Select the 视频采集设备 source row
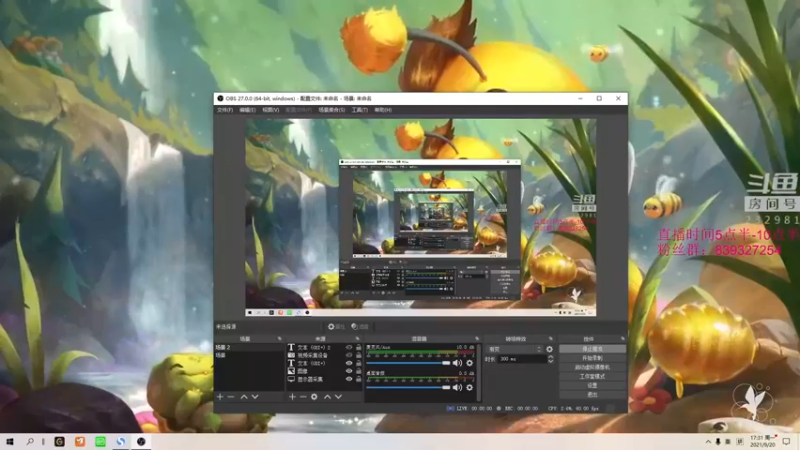800x450 pixels. tap(324, 355)
